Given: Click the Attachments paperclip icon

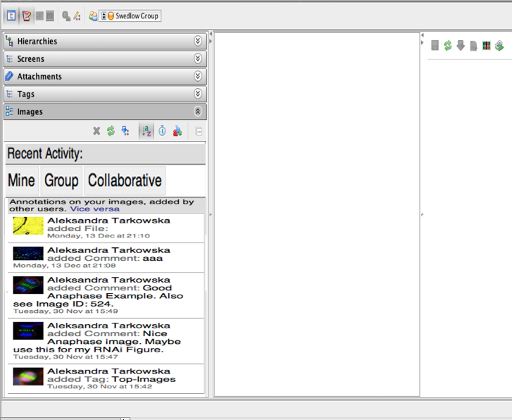Looking at the screenshot, I should point(9,76).
